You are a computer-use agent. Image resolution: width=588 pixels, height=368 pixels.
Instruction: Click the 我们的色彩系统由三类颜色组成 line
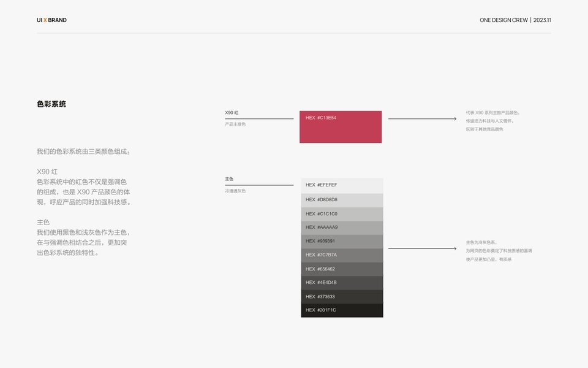[x=83, y=151]
